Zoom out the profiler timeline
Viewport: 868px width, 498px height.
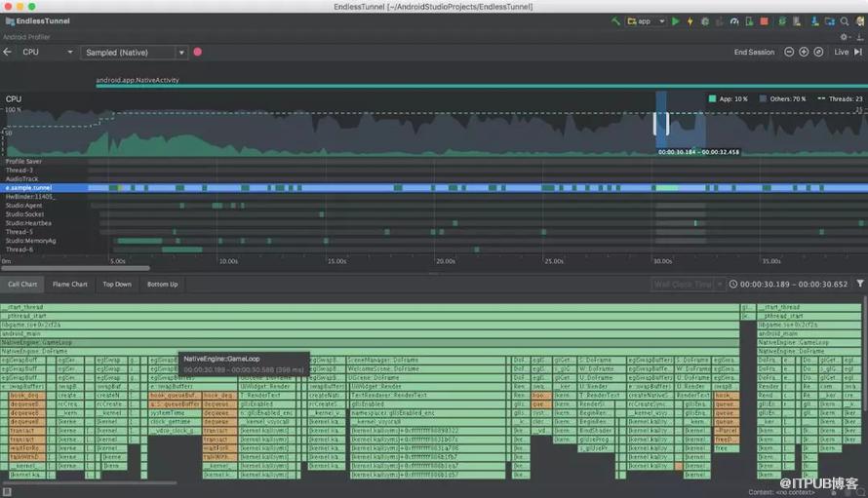pos(789,52)
